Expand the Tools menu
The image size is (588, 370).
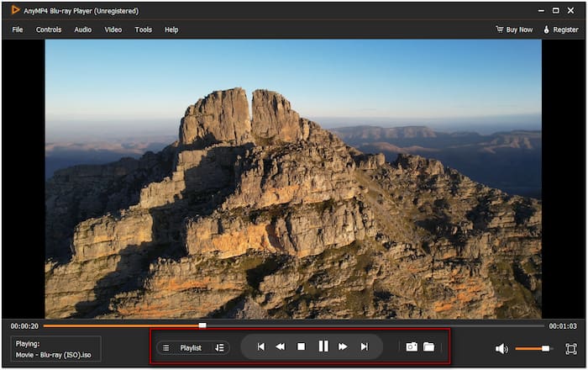[144, 29]
